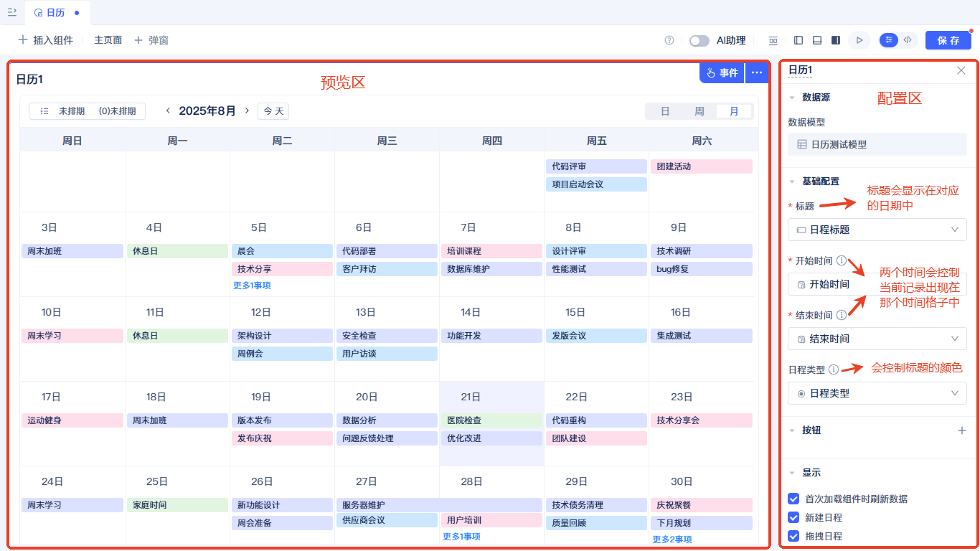Toggle 首次加载组件时刷新数据 checkbox
This screenshot has width=980, height=551.
(793, 499)
